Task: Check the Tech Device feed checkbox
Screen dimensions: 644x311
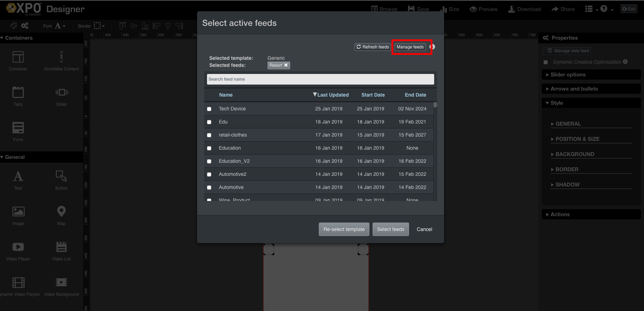Action: (x=209, y=109)
